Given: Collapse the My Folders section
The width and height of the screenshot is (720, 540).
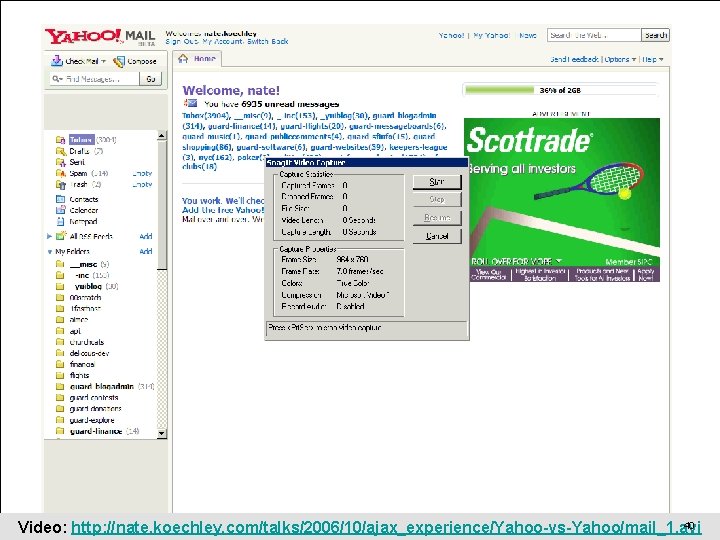Looking at the screenshot, I should click(50, 252).
